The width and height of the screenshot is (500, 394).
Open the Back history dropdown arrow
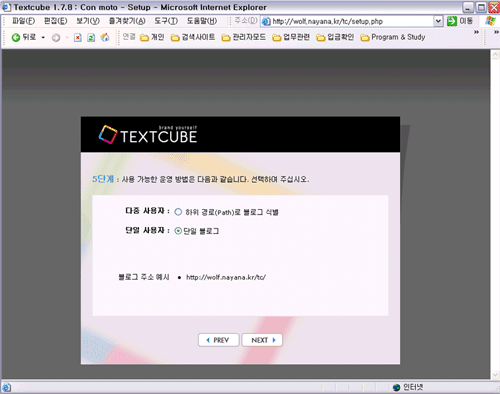pos(43,38)
